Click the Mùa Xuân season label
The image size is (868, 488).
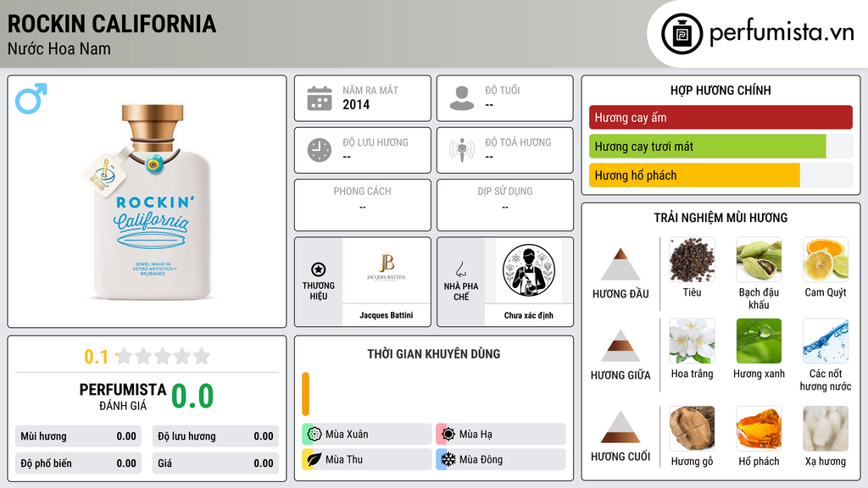click(347, 435)
